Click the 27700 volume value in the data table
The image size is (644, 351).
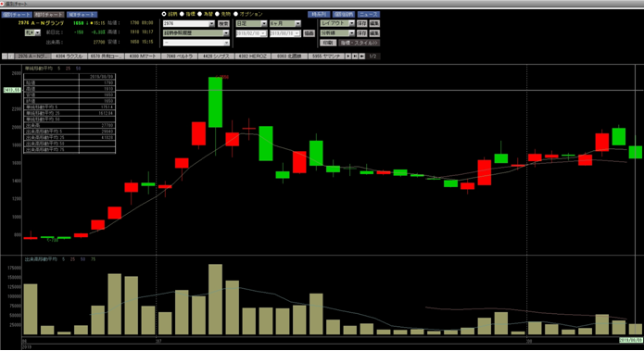tap(108, 126)
